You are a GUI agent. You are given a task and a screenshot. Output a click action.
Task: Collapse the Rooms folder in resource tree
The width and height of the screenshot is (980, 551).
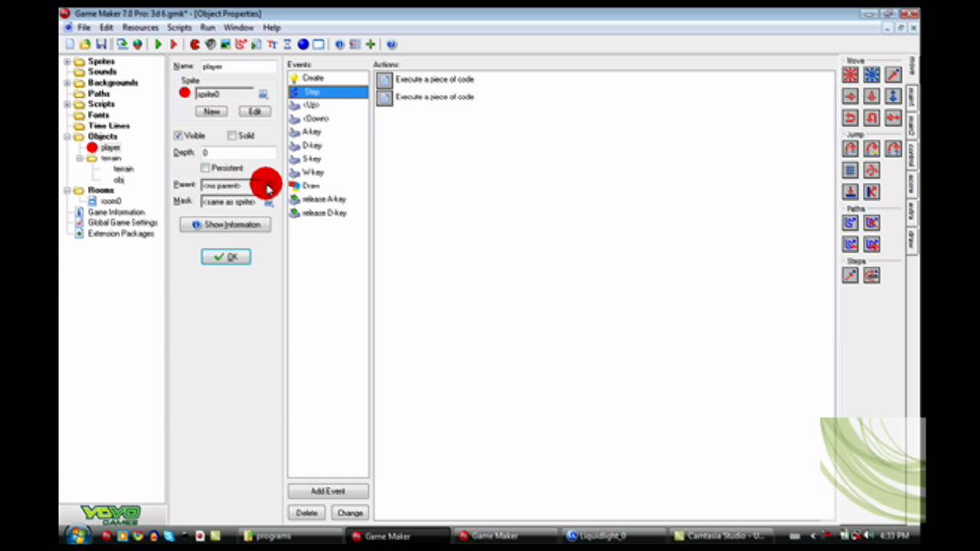pyautogui.click(x=67, y=190)
